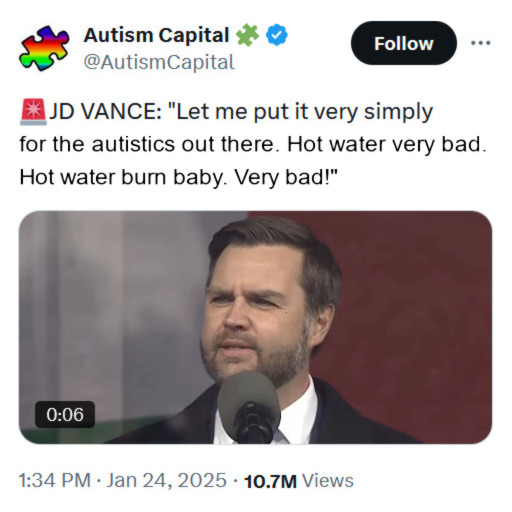
Task: Follow the Autism Capital account
Action: click(404, 43)
